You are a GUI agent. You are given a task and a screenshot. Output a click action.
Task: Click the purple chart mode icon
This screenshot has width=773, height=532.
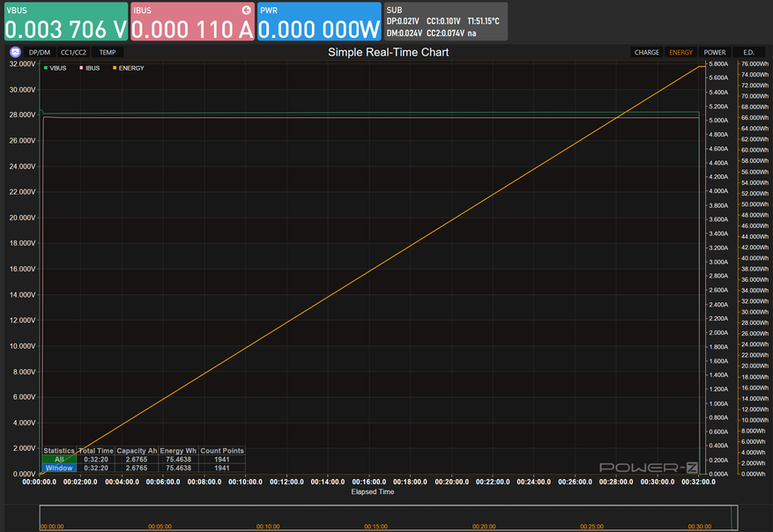[15, 52]
